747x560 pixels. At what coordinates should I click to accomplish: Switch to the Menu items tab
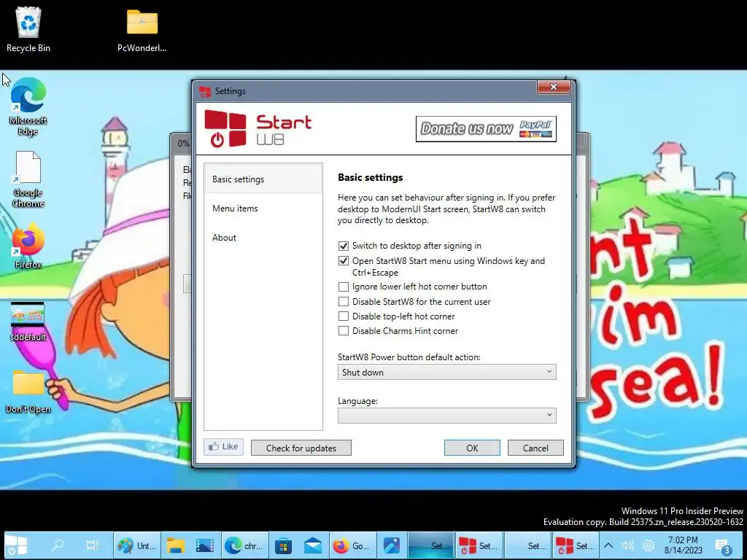263,208
